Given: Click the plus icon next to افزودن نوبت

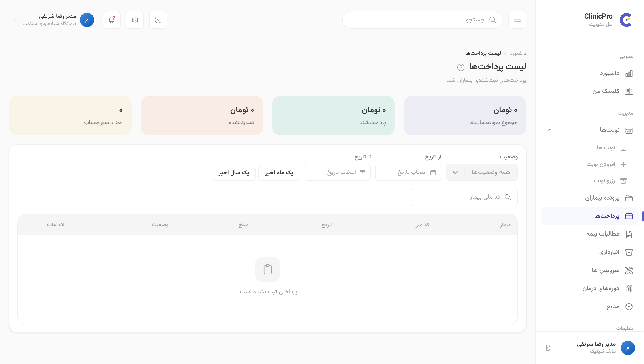Looking at the screenshot, I should click(x=623, y=164).
